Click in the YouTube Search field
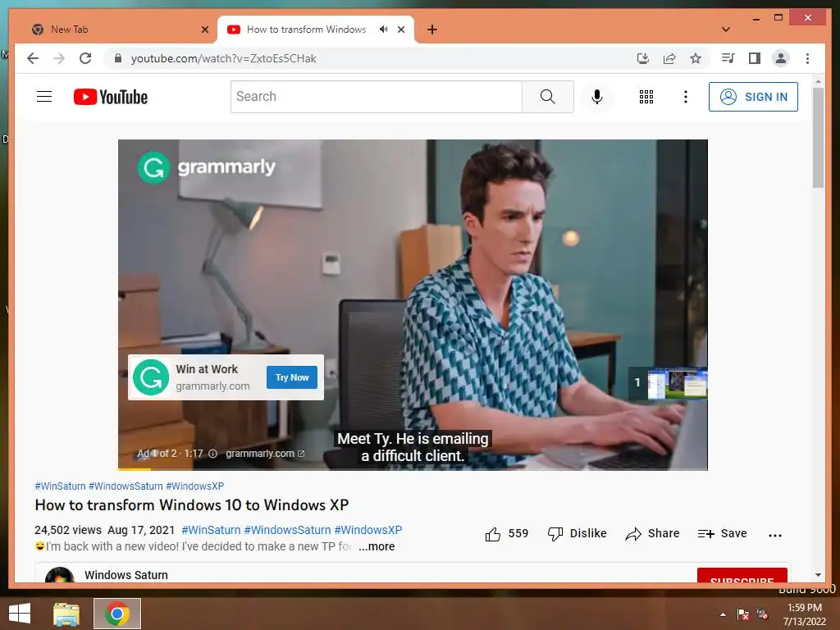Image resolution: width=840 pixels, height=630 pixels. click(376, 97)
